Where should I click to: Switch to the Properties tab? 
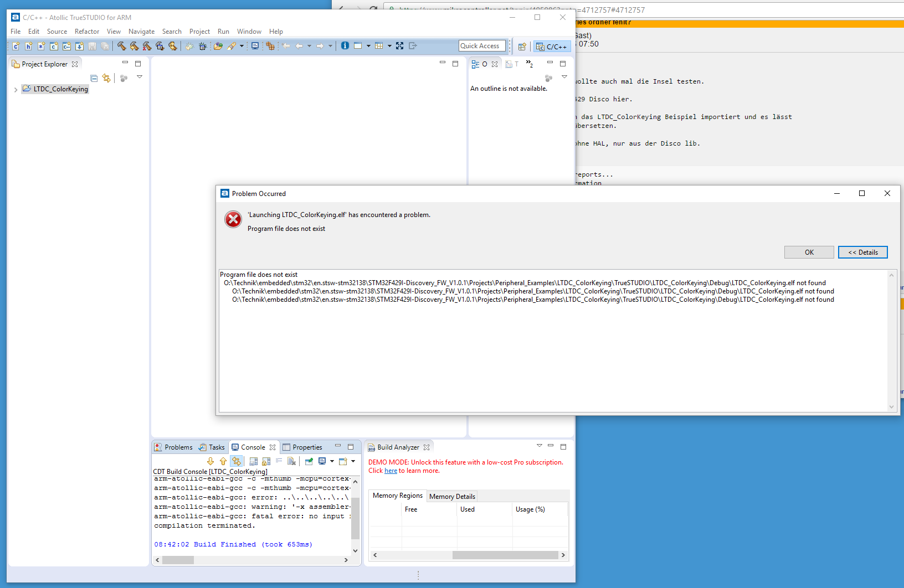click(x=302, y=447)
